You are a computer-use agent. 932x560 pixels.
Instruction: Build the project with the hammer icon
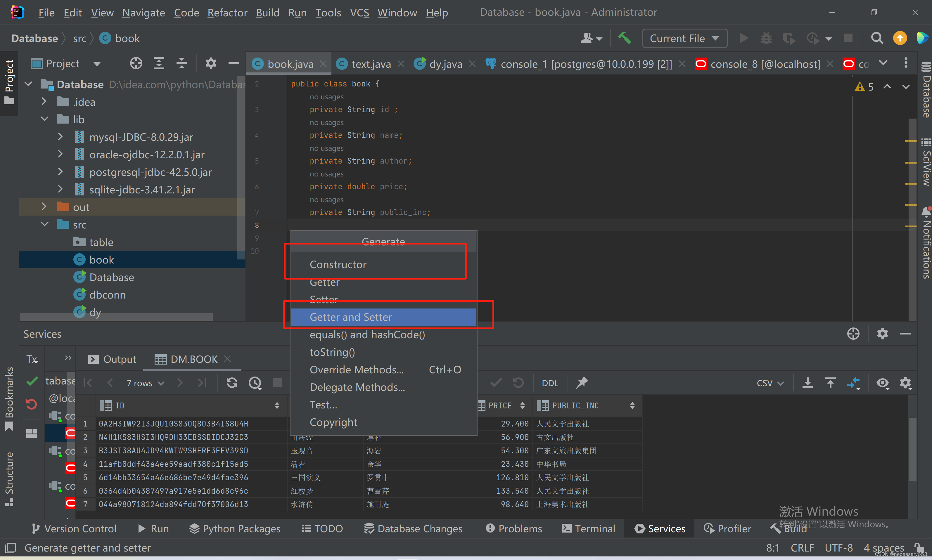pos(624,38)
